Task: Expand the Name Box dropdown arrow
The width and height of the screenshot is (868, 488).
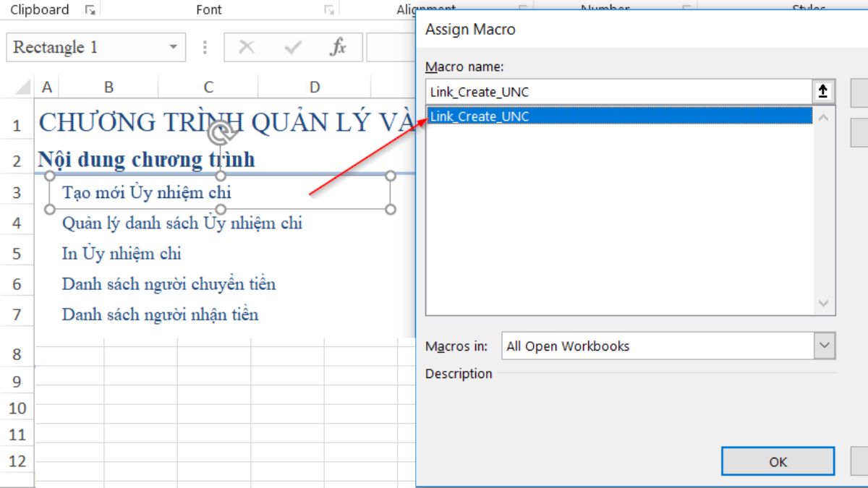Action: [173, 48]
